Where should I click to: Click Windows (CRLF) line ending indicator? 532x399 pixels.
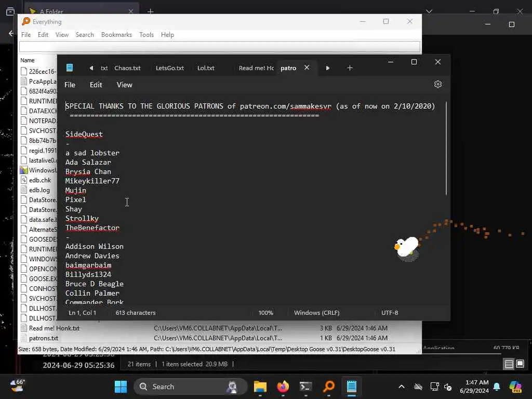(316, 313)
